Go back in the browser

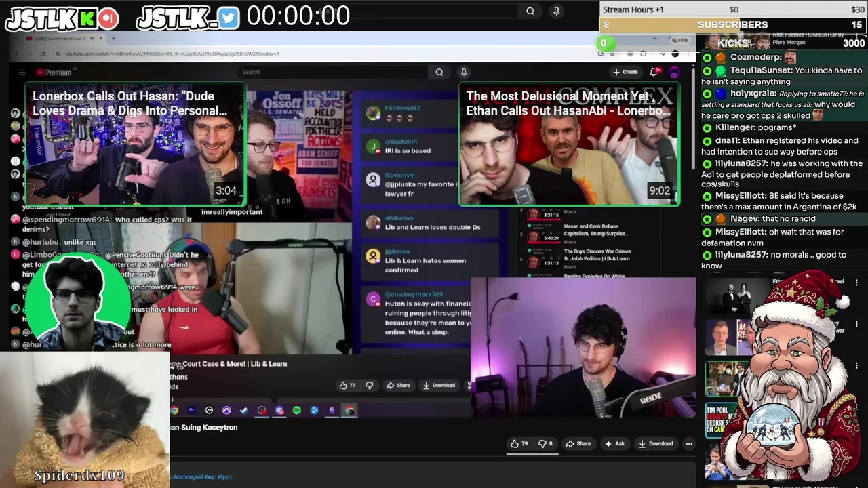18,54
